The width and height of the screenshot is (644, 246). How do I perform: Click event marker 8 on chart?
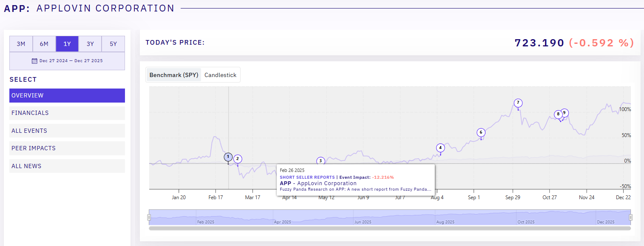558,114
